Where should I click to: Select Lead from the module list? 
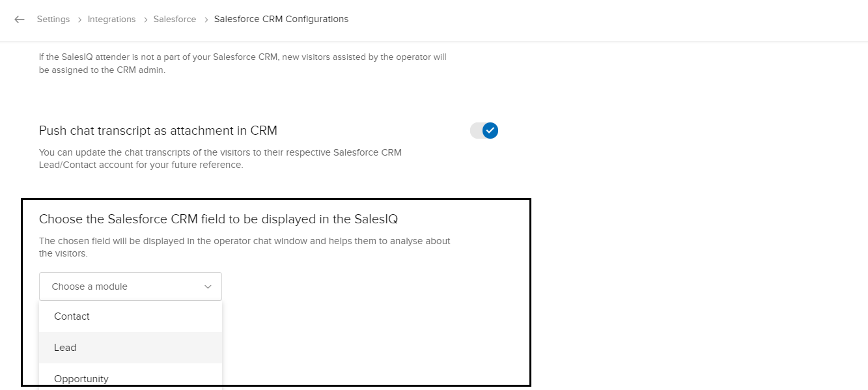tap(65, 348)
